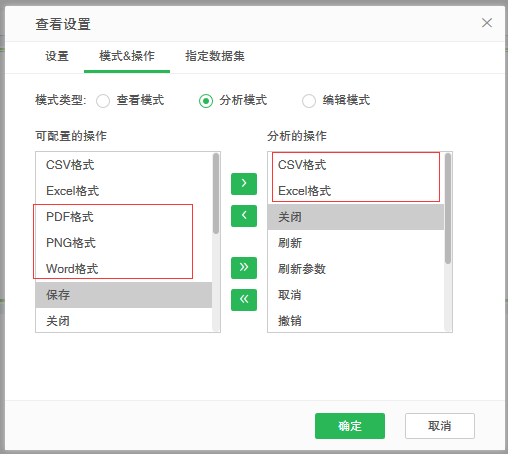Screen dimensions: 508x454
Task: Click the double right arrow move-all button
Action: (244, 268)
